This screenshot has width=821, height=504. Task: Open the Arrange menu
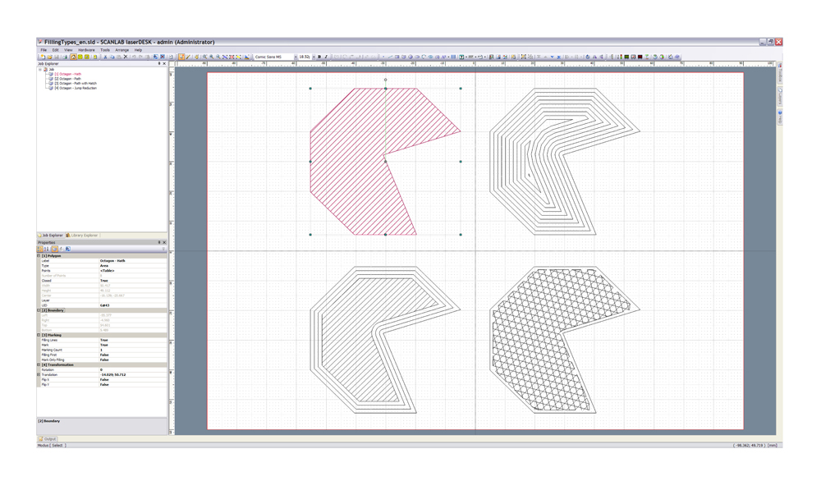[x=122, y=50]
